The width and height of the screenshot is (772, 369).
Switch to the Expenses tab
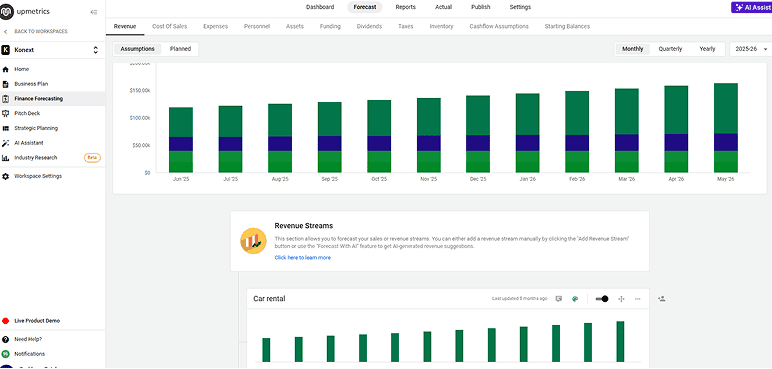(216, 27)
